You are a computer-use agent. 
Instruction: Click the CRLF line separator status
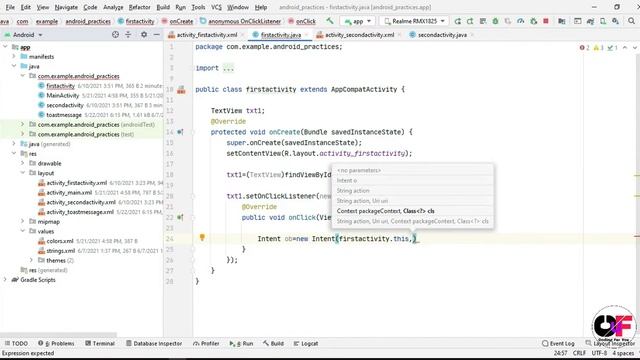(579, 353)
